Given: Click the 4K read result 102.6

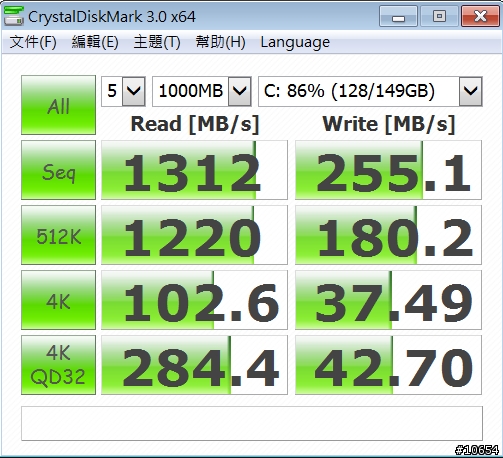Looking at the screenshot, I should [194, 300].
